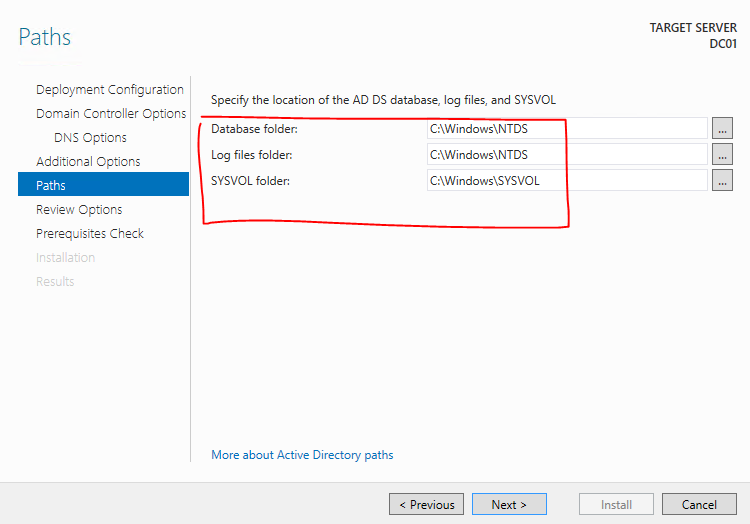The width and height of the screenshot is (750, 524).
Task: Click the Database folder label
Action: pos(254,129)
